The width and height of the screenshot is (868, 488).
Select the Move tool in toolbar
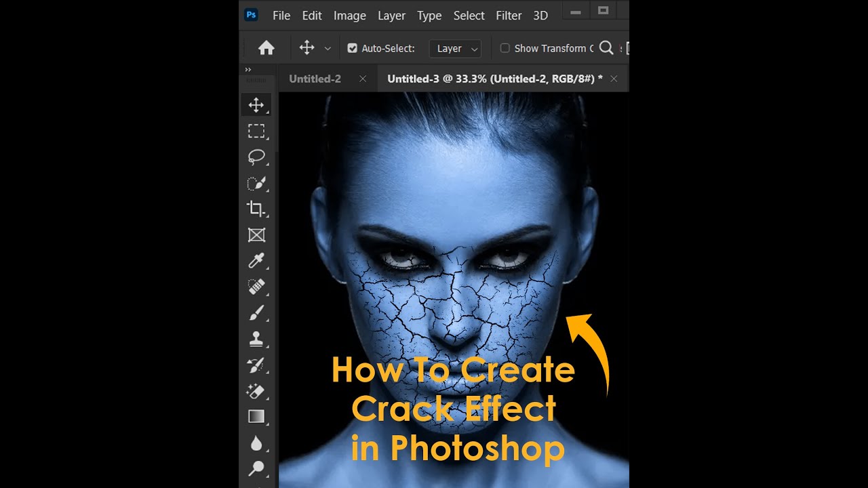tap(256, 105)
